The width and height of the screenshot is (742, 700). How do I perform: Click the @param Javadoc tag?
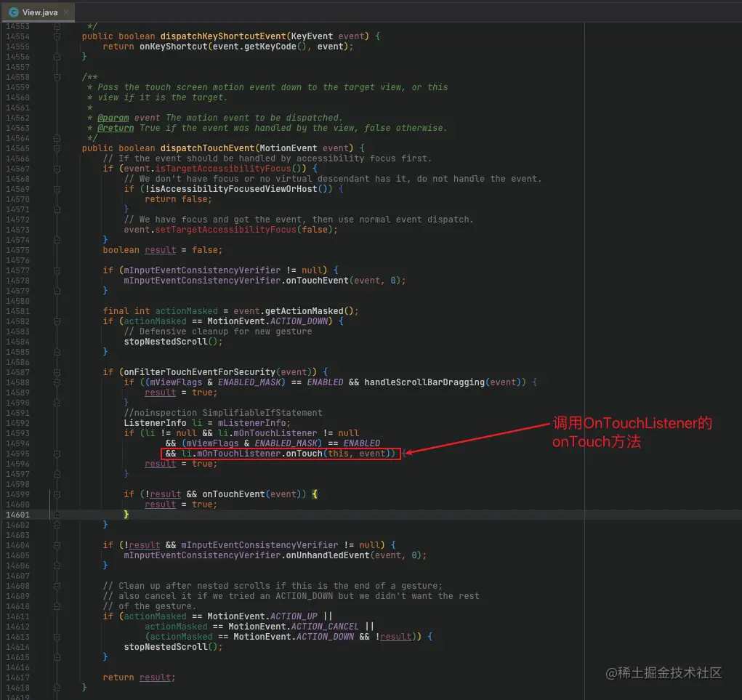[x=113, y=118]
